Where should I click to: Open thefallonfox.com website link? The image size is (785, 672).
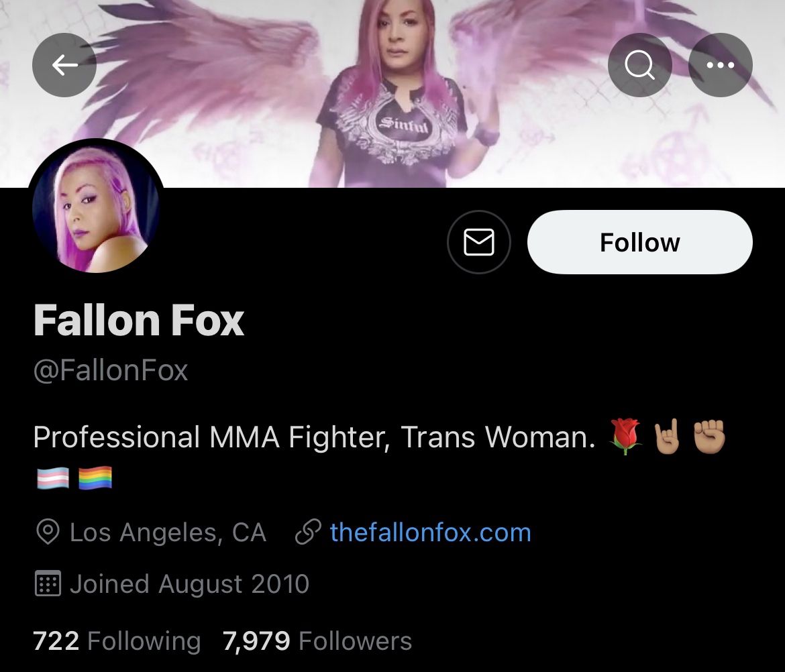(x=431, y=533)
